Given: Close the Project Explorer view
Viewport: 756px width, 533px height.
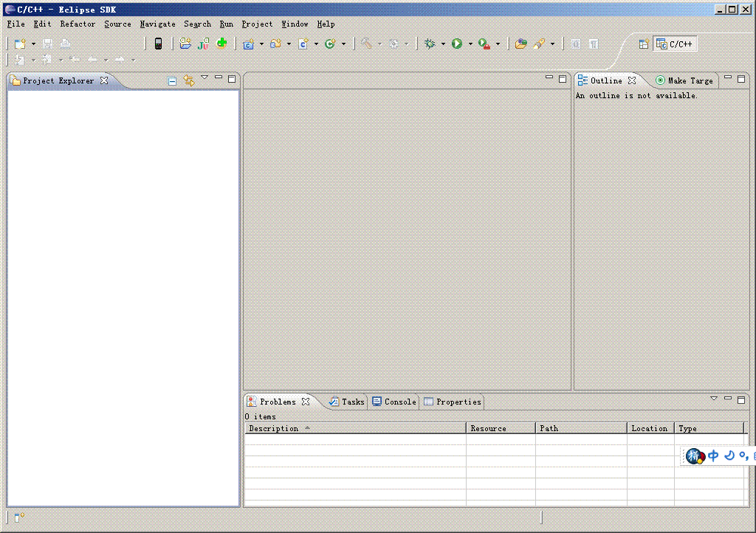Looking at the screenshot, I should point(104,80).
